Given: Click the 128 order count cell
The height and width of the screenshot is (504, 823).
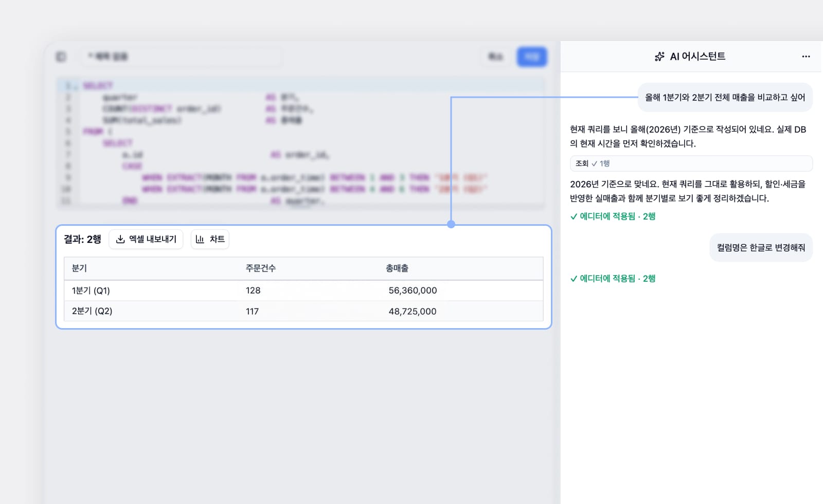Looking at the screenshot, I should tap(253, 291).
